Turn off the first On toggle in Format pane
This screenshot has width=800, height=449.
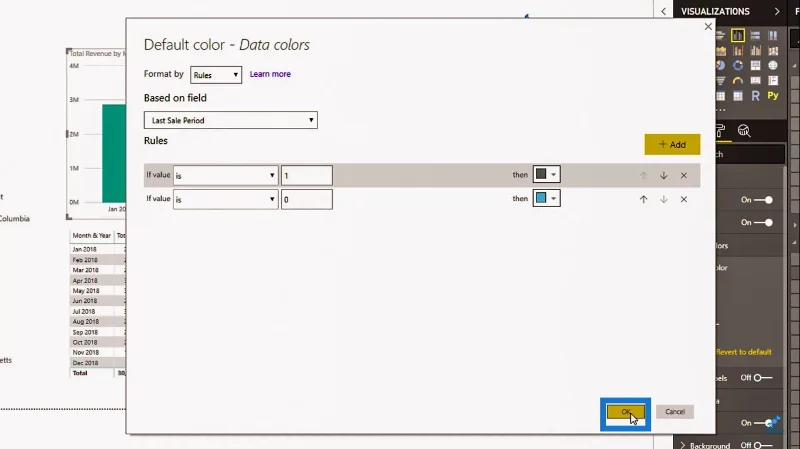[764, 200]
